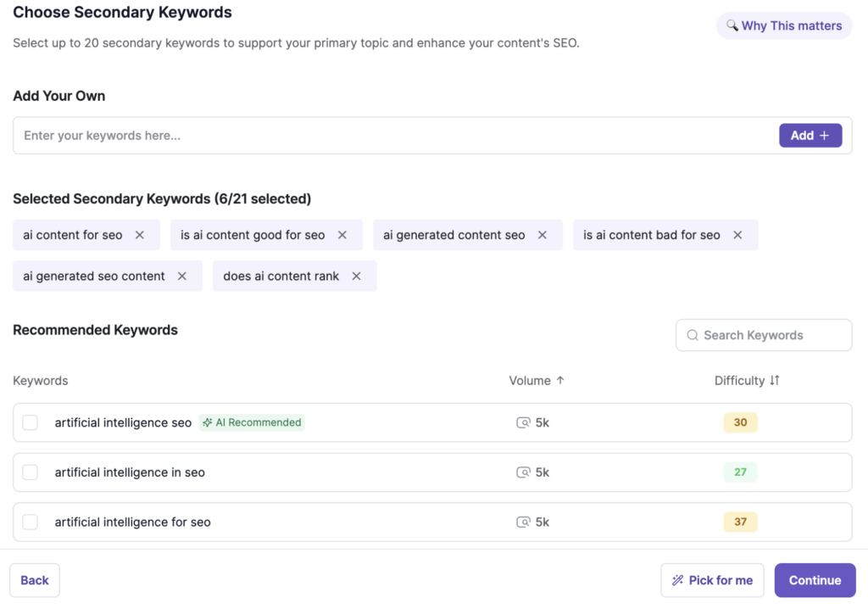The image size is (868, 609).
Task: Check the 'artificial intelligence seo' keyword box
Action: (x=31, y=422)
